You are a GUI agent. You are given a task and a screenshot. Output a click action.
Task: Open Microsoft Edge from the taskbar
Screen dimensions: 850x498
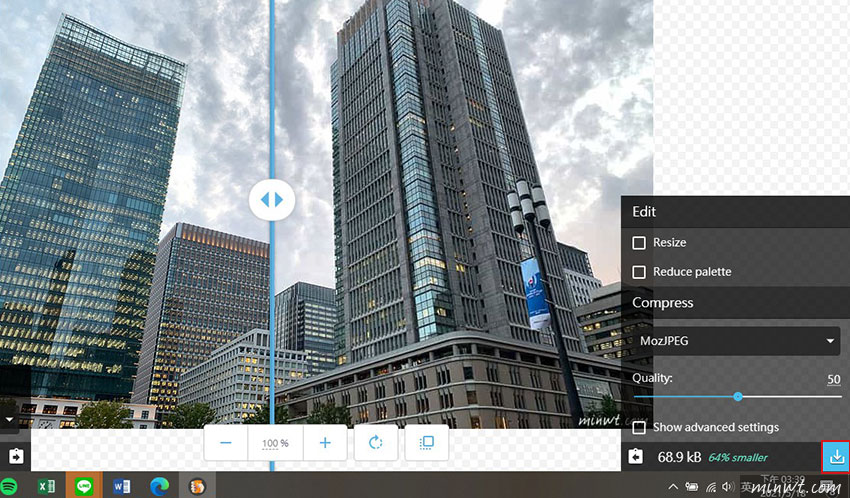tap(159, 487)
